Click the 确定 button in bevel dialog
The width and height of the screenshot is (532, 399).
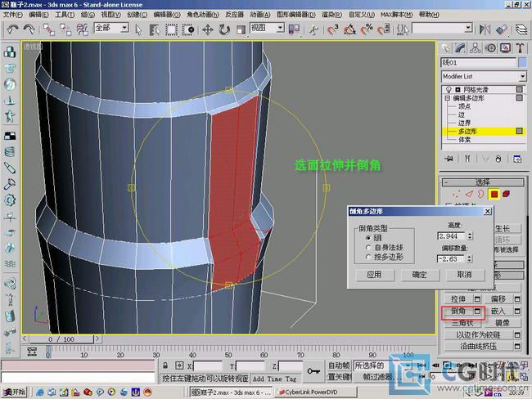pyautogui.click(x=420, y=275)
